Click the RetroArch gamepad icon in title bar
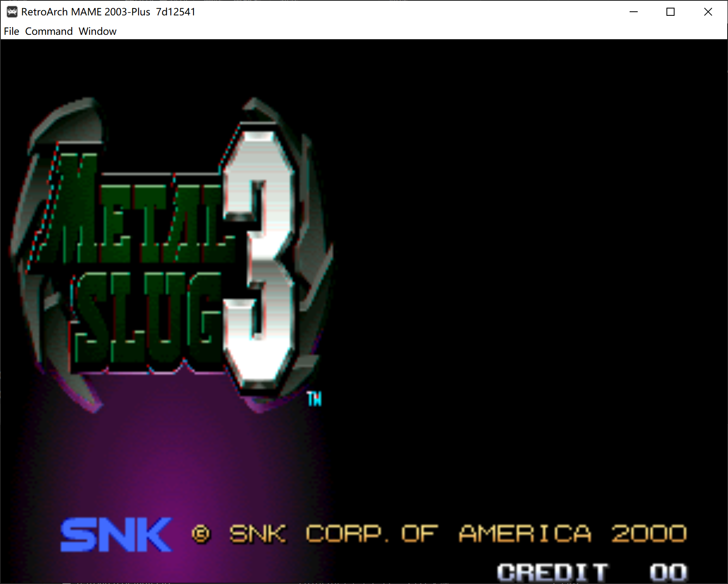This screenshot has width=728, height=584. coord(12,12)
